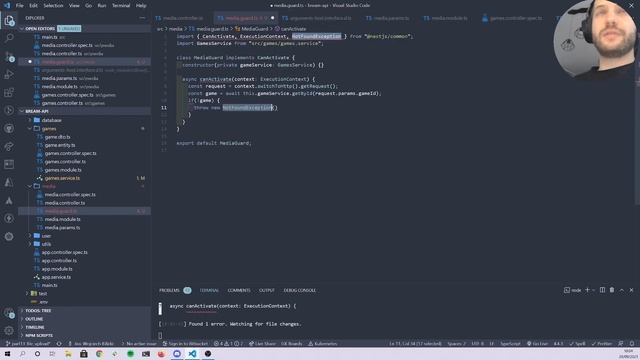Open the Selection menu
This screenshot has height=360, width=640.
53,6
